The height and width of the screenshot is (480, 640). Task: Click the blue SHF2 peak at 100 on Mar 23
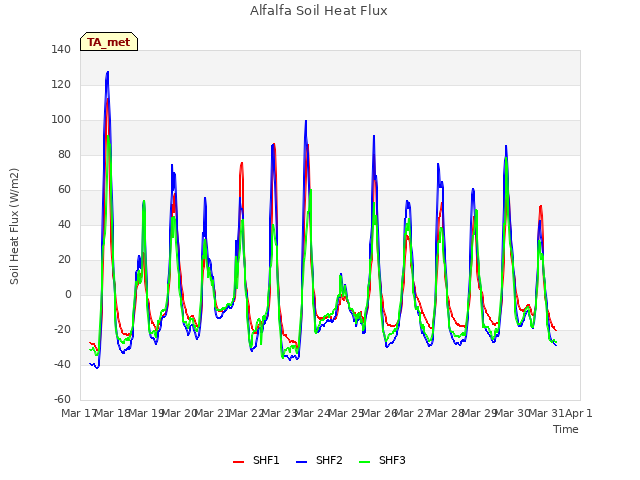coord(306,121)
